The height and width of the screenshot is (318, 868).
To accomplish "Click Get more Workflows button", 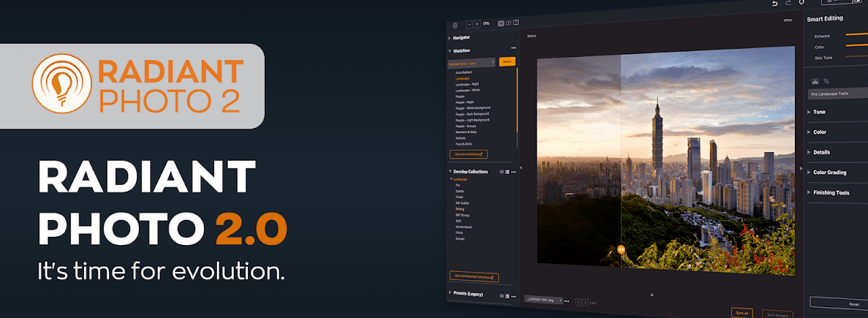I will (x=468, y=154).
